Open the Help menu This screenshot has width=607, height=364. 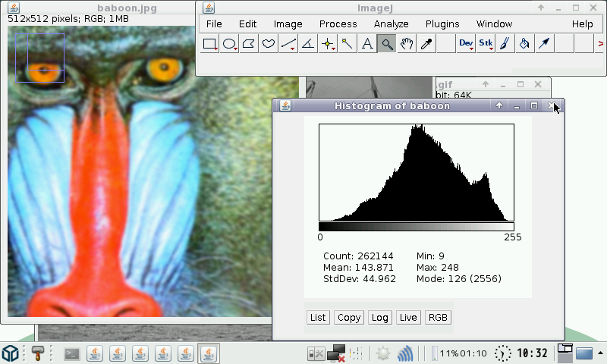tap(582, 24)
